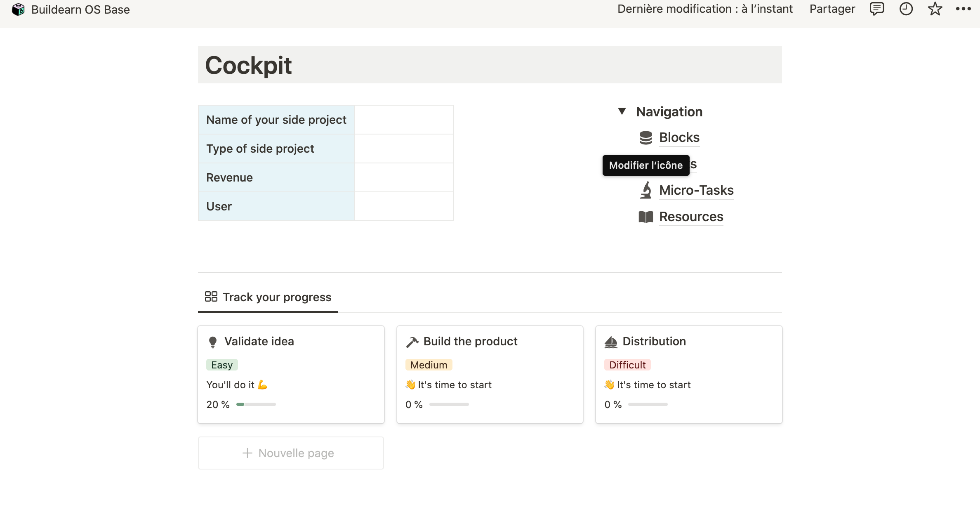Open the Resources page link
Viewport: 980px width, 505px height.
pyautogui.click(x=691, y=217)
